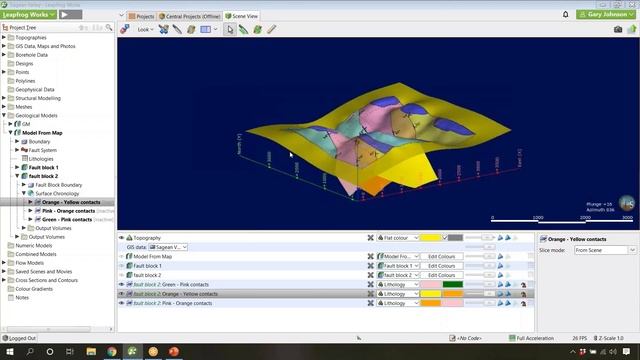
Task: Toggle the checkbox beside Topography grey swatch
Action: pyautogui.click(x=445, y=238)
